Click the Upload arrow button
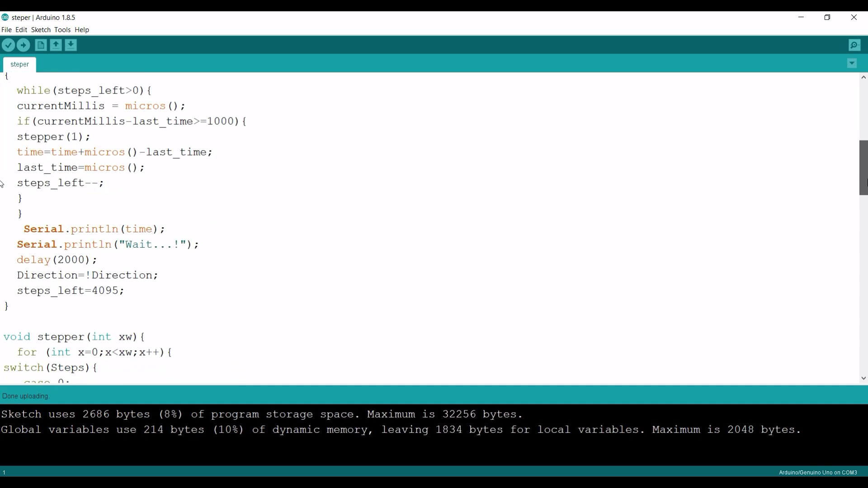The width and height of the screenshot is (868, 488). click(24, 45)
